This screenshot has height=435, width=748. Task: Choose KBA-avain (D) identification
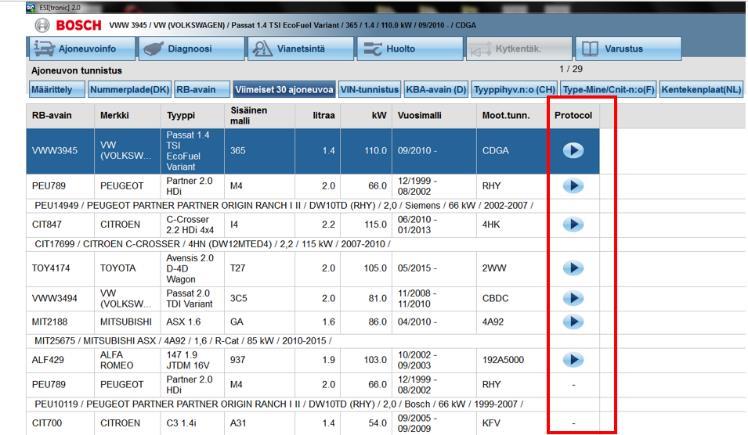point(436,89)
